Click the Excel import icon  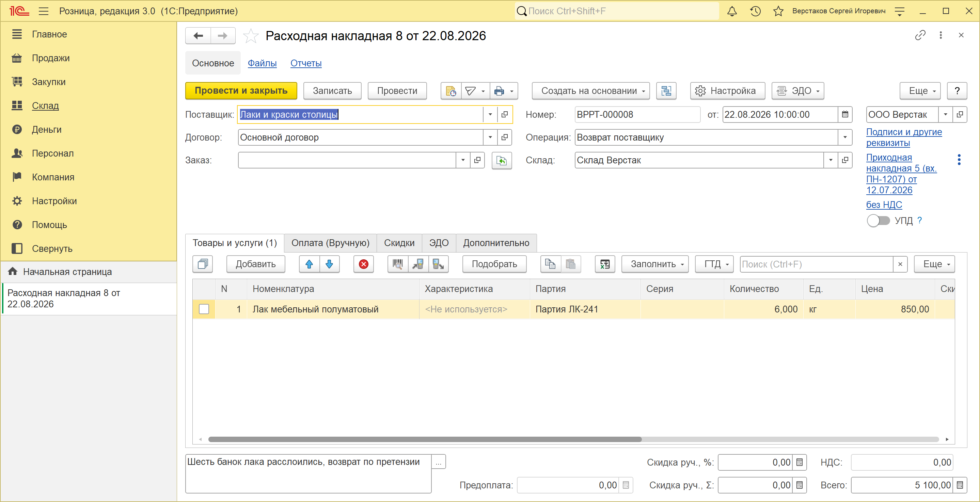click(x=605, y=264)
